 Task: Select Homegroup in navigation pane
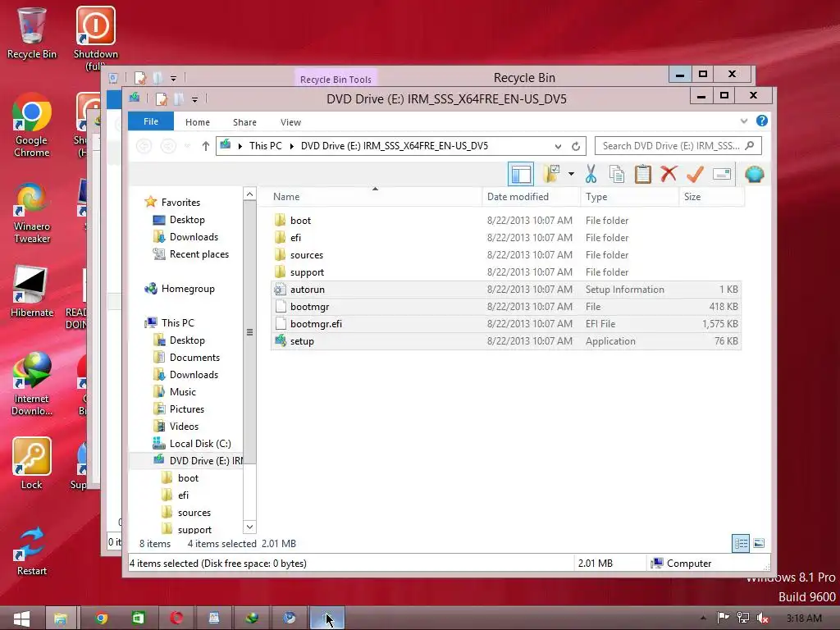188,289
